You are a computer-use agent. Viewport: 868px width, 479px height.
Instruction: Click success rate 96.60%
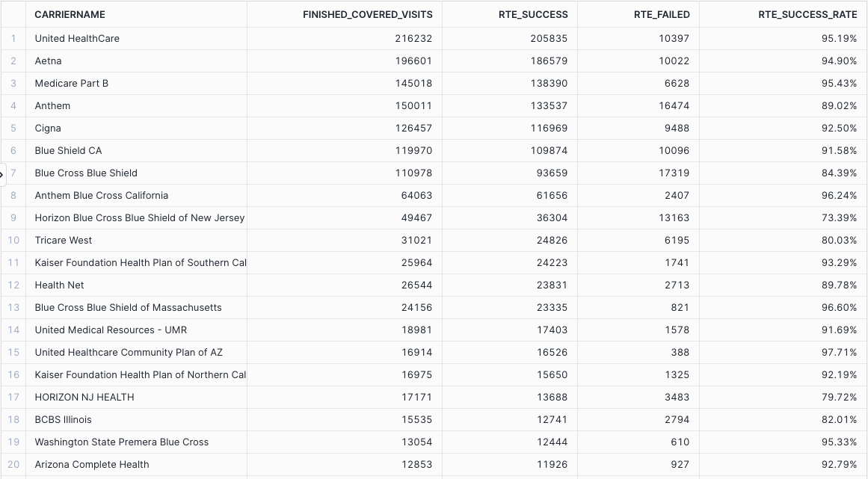[839, 308]
